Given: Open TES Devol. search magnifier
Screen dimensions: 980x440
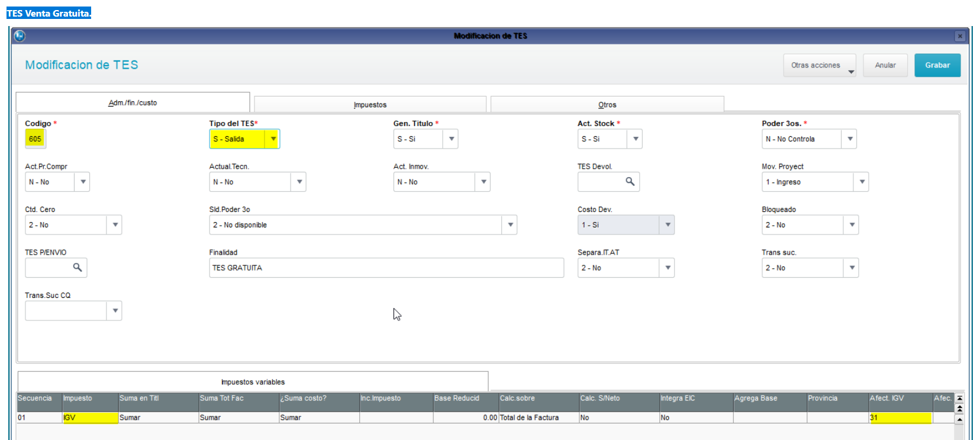Looking at the screenshot, I should (630, 182).
